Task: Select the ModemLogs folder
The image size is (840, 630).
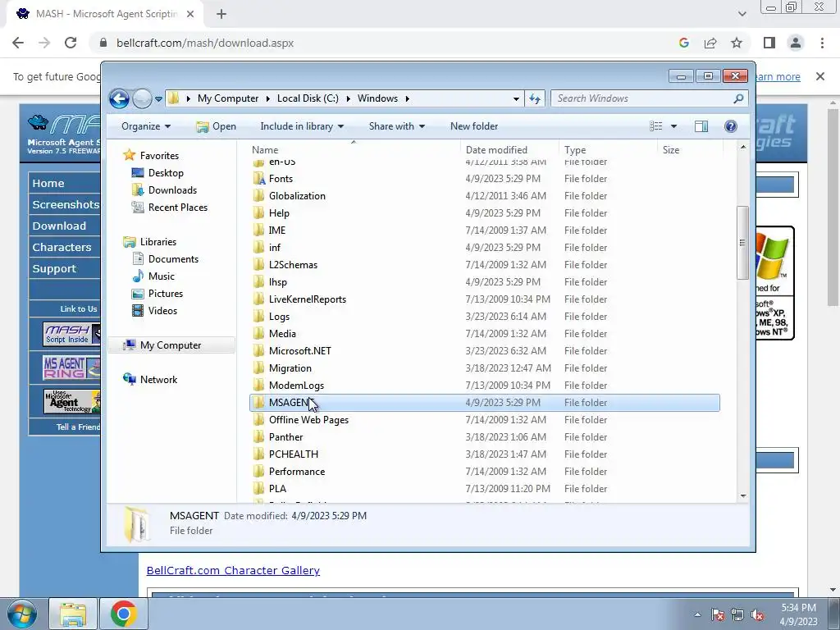Action: (x=484, y=386)
